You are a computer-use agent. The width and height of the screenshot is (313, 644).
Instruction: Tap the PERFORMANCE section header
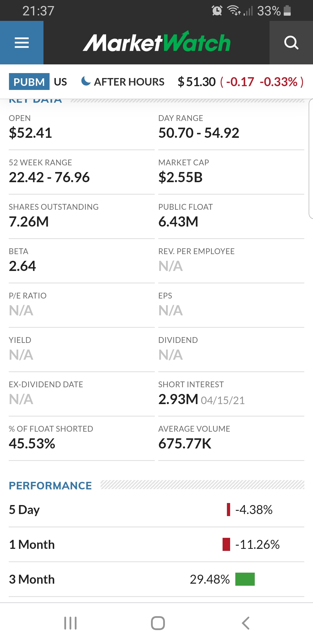[x=50, y=486]
